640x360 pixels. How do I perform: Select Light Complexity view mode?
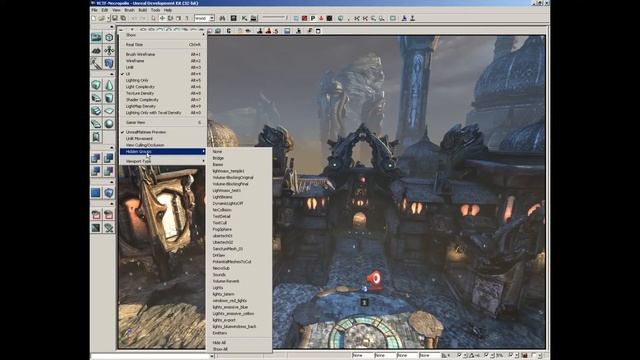click(x=163, y=87)
